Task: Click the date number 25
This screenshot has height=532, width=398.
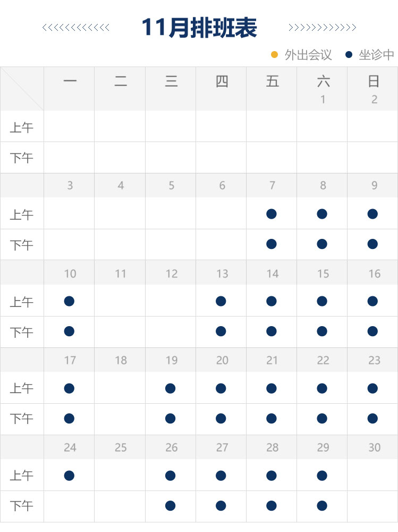Action: click(x=121, y=447)
